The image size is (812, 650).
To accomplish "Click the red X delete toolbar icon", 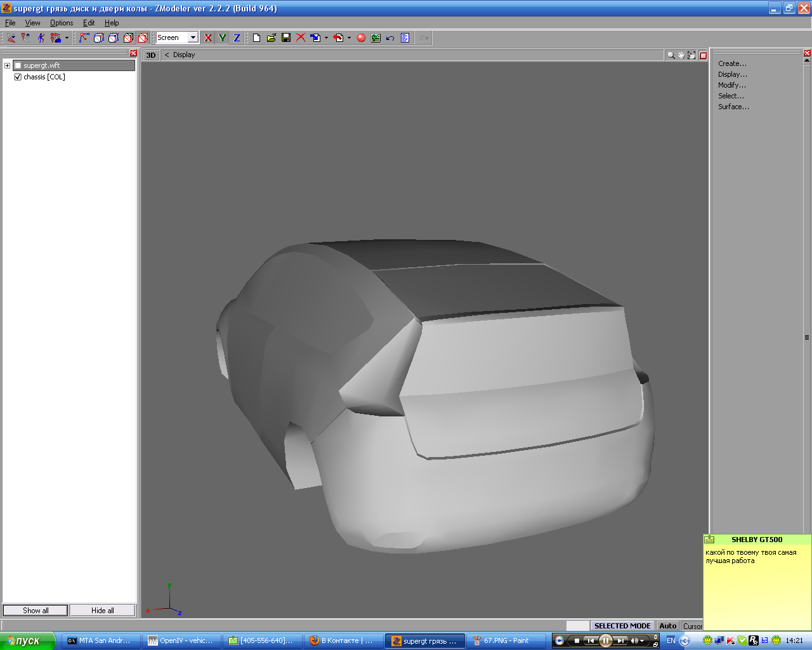I will tap(301, 38).
